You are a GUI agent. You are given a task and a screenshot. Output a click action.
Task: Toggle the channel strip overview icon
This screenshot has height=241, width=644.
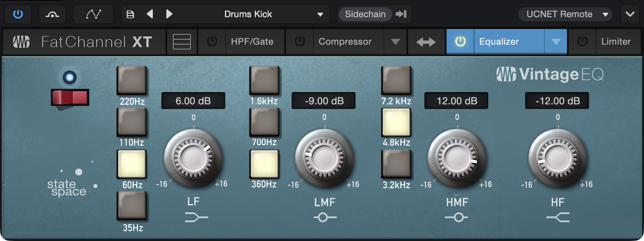(182, 42)
